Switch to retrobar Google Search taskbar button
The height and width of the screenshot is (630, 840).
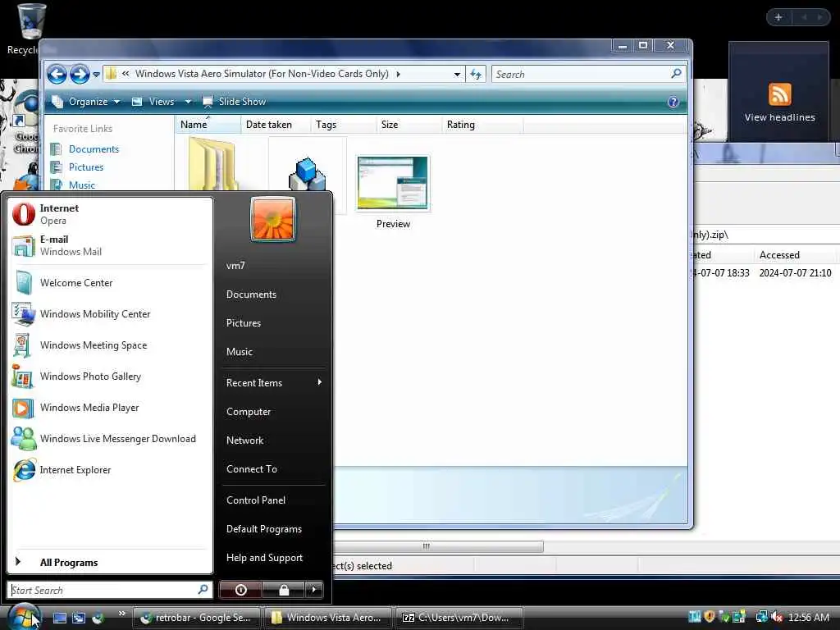[196, 618]
